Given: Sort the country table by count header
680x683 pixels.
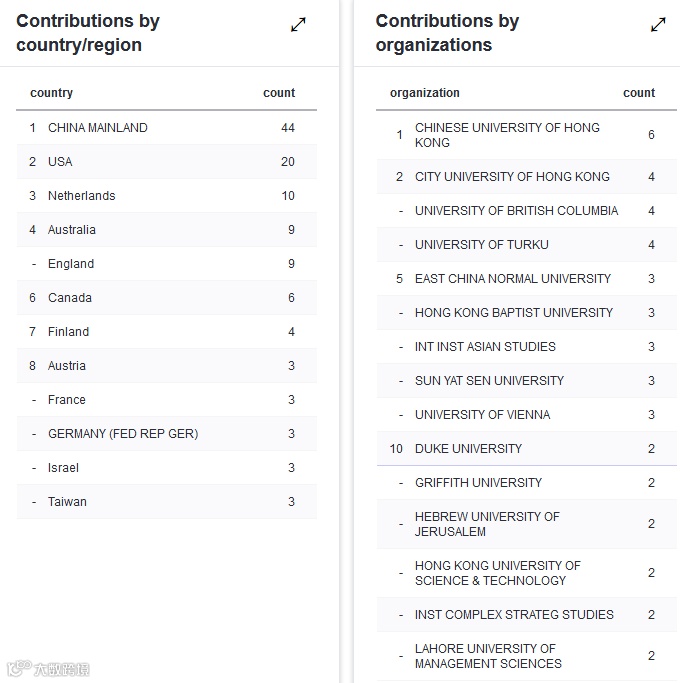Looking at the screenshot, I should tap(279, 93).
